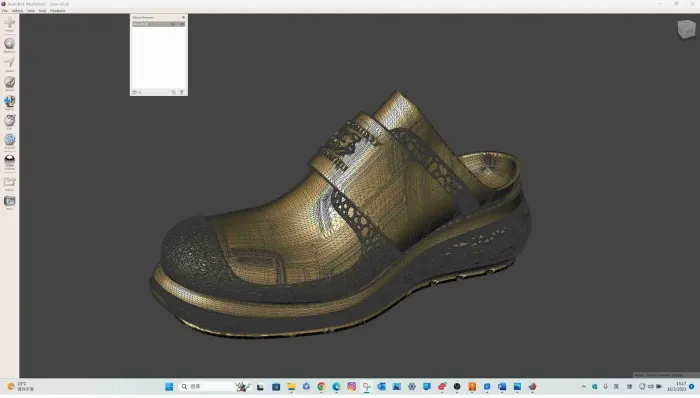
Task: Open the Analysis tool
Action: [x=9, y=140]
